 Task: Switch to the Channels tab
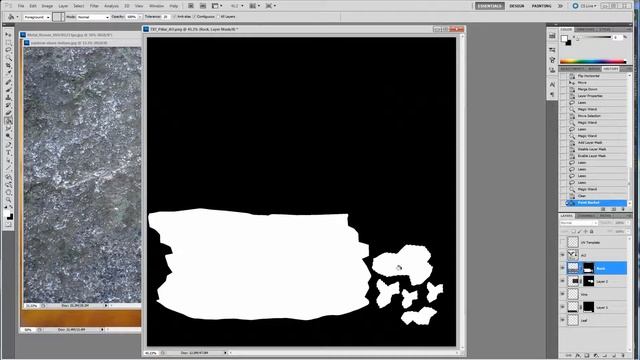click(586, 216)
